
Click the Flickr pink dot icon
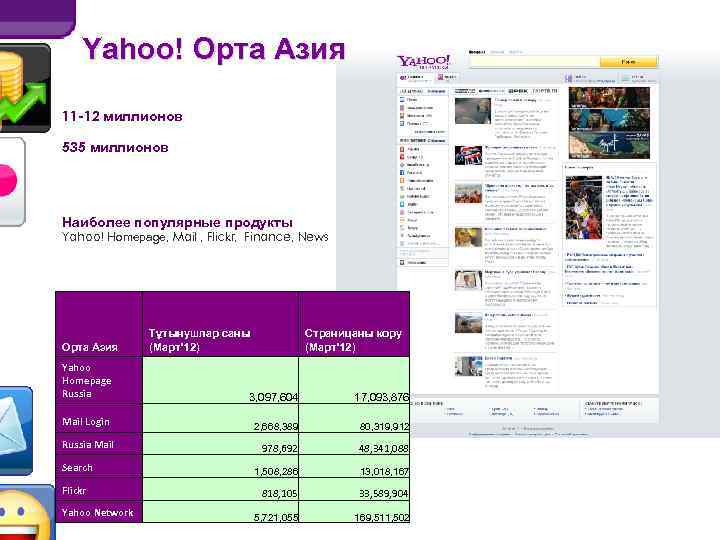tap(12, 181)
